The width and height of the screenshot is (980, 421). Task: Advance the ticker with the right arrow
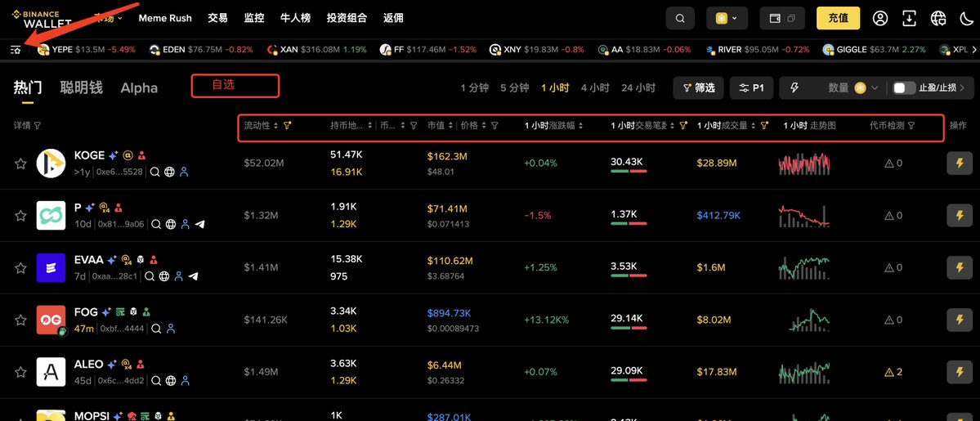pyautogui.click(x=973, y=49)
